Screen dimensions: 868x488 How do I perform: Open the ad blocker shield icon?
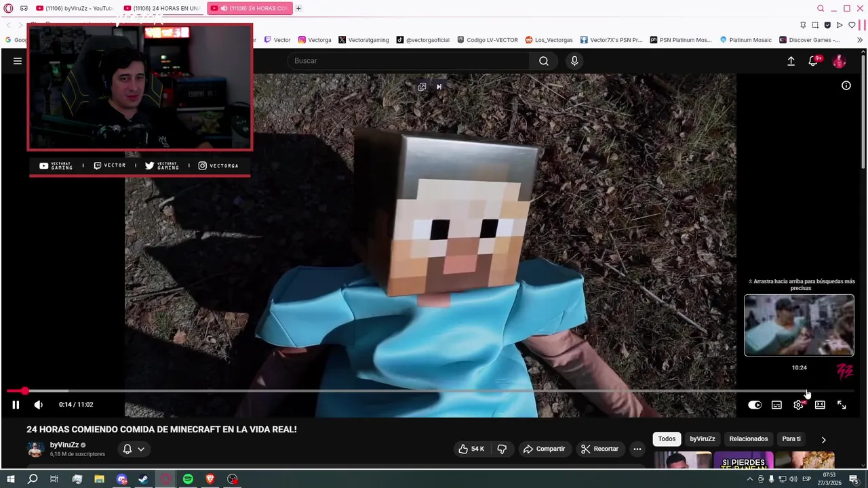(827, 25)
